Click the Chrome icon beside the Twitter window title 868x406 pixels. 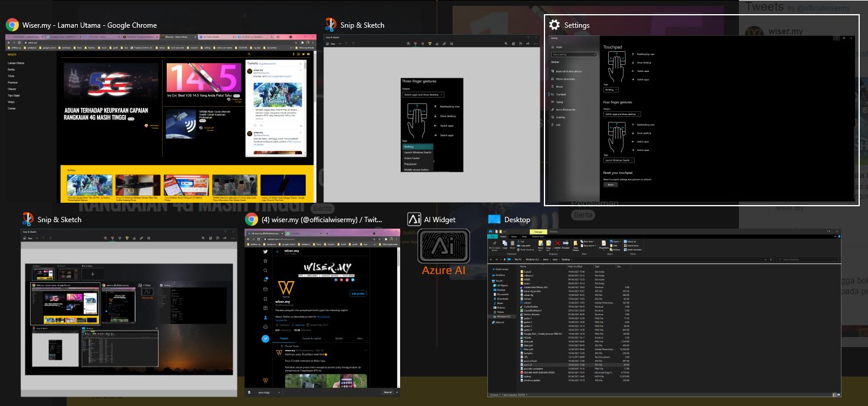click(251, 219)
